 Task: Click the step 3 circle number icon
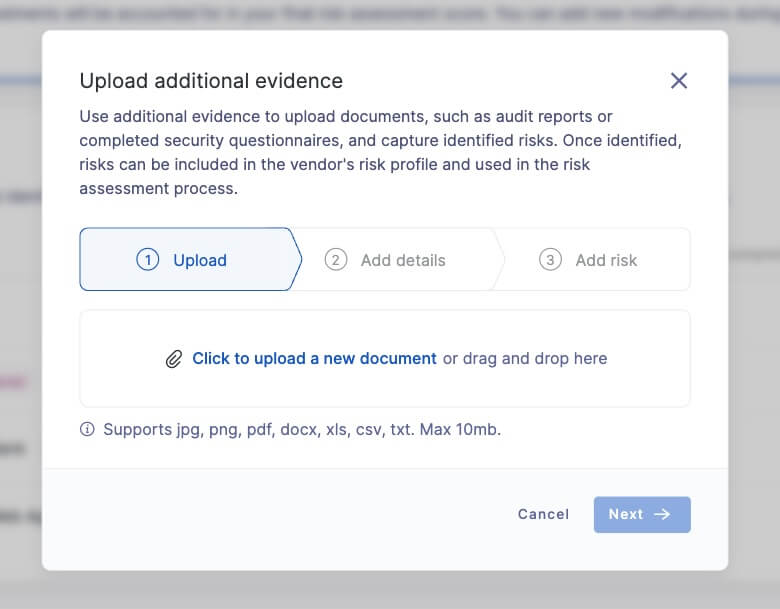550,260
